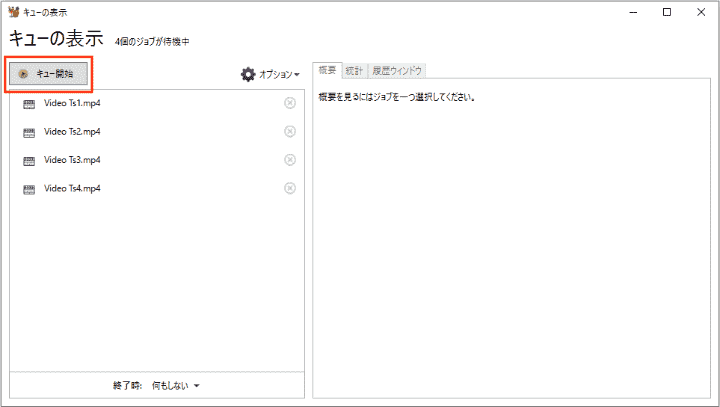Click the film icon beside Video Ts1.mp4
The image size is (720, 407).
click(x=29, y=103)
